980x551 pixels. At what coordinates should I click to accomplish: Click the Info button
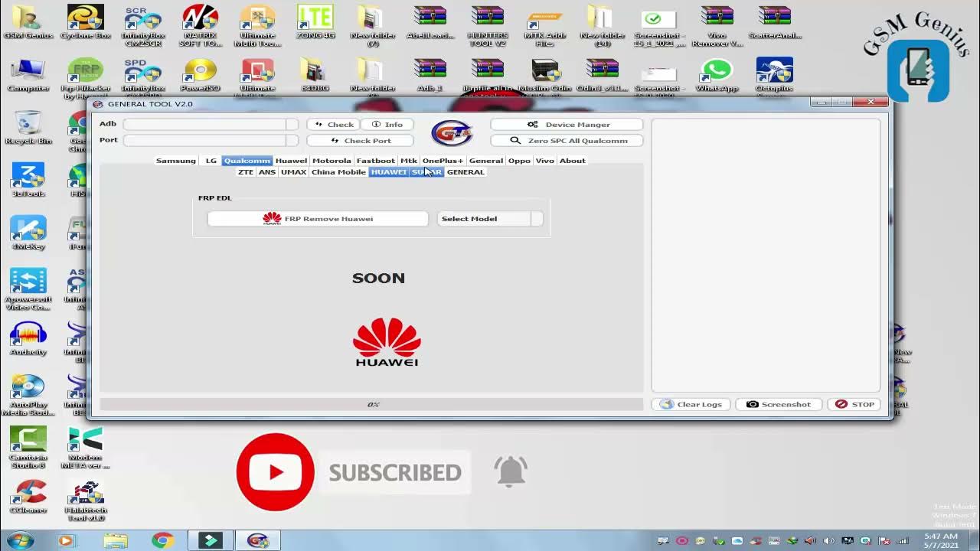pyautogui.click(x=387, y=124)
